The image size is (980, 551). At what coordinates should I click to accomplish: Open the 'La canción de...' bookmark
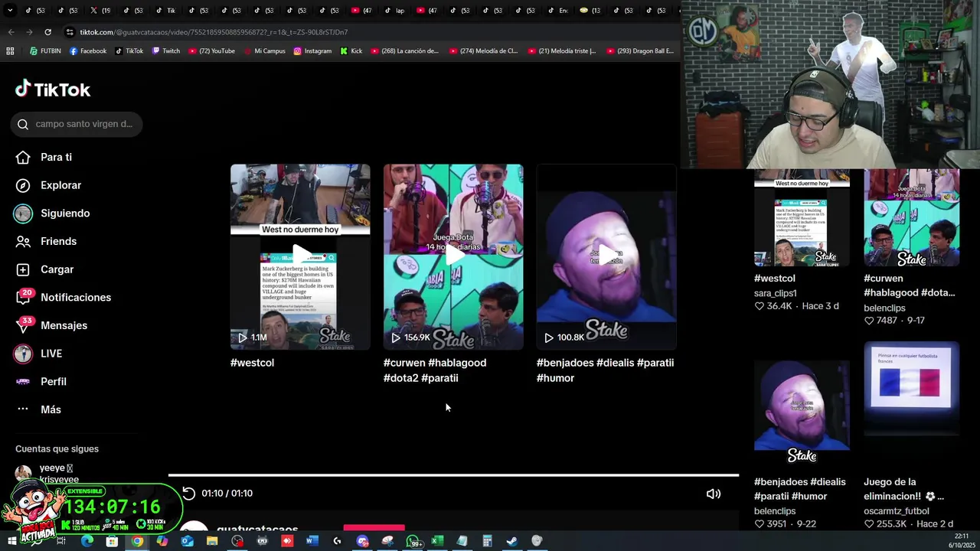point(405,51)
